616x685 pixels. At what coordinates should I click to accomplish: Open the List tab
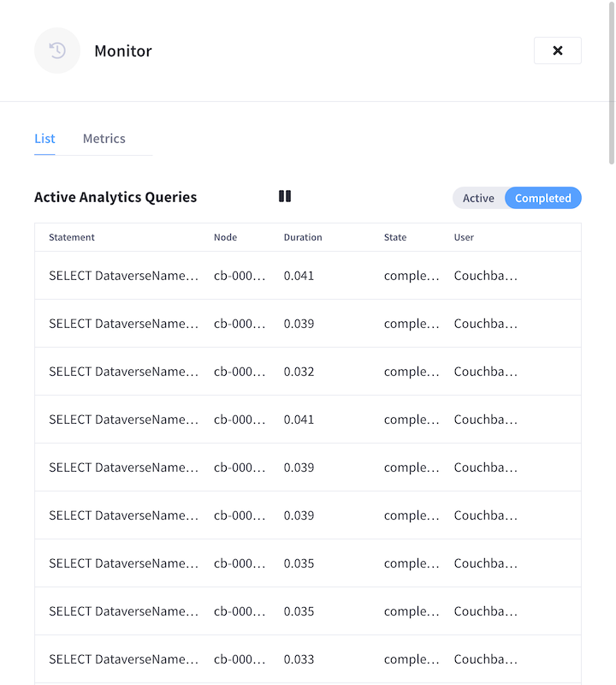point(44,138)
